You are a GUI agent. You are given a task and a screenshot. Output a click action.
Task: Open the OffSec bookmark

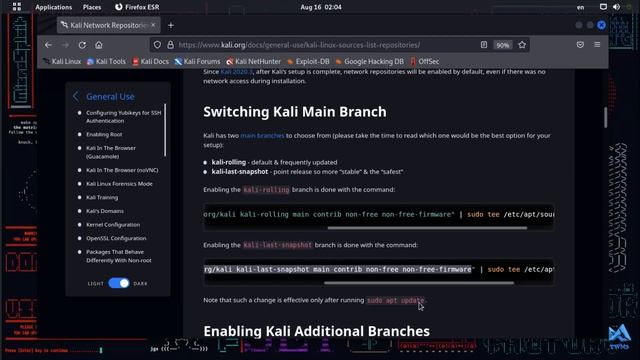point(424,62)
